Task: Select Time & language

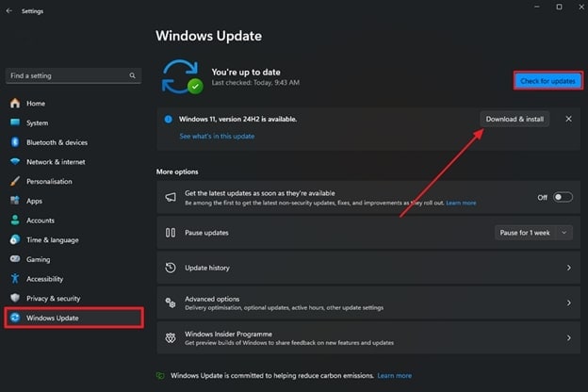Action: [73, 239]
